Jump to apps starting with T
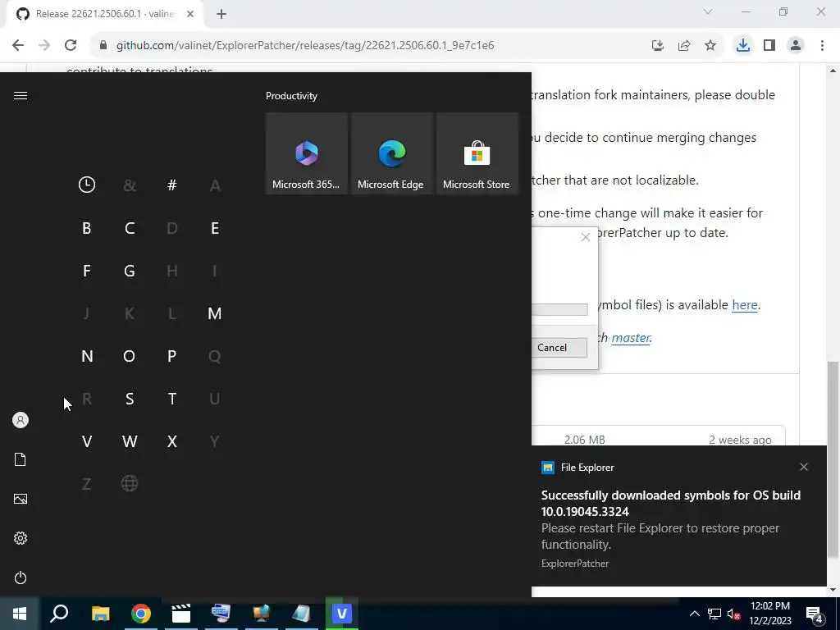Image resolution: width=840 pixels, height=630 pixels. pos(172,399)
